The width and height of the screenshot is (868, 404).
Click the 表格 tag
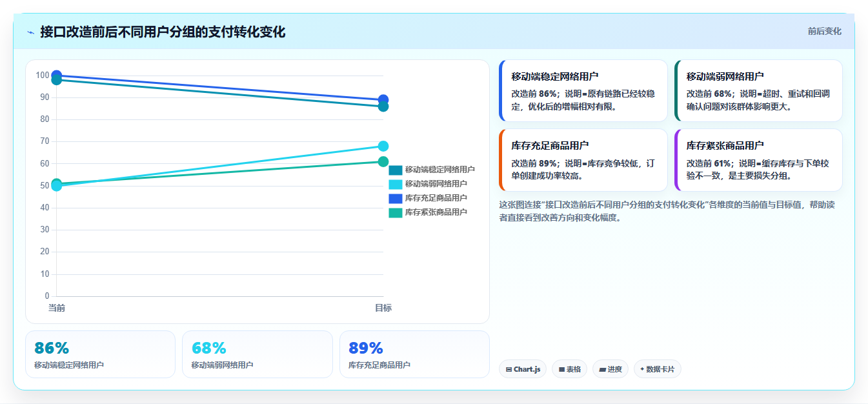pyautogui.click(x=569, y=369)
